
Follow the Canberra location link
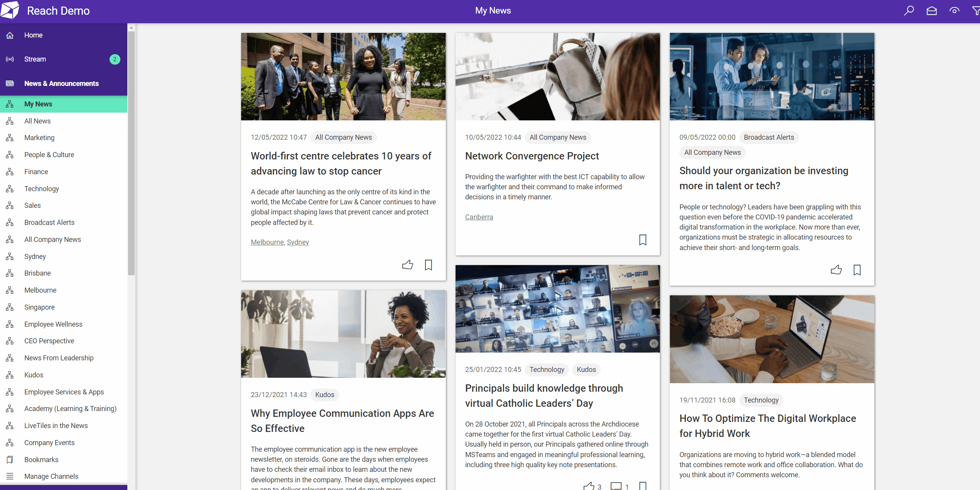479,217
